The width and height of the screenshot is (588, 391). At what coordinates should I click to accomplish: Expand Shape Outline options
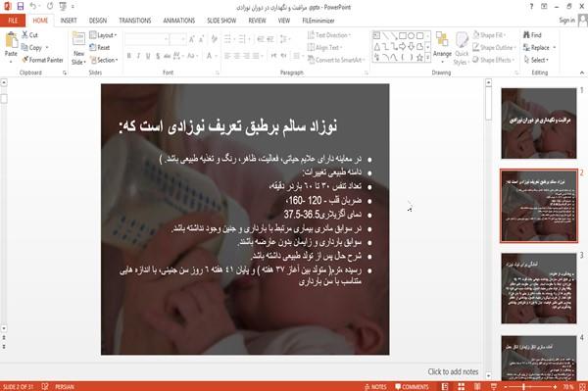pos(494,48)
